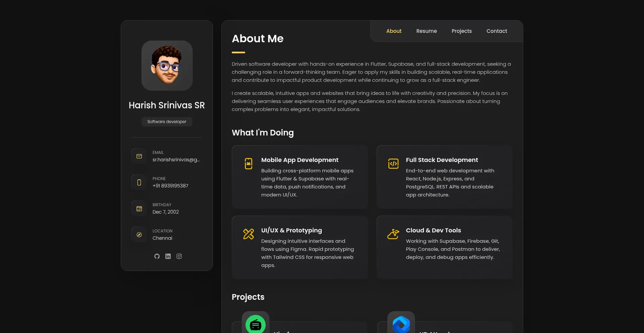Click the email envelope icon
Viewport: 644px width, 333px height.
(x=139, y=156)
